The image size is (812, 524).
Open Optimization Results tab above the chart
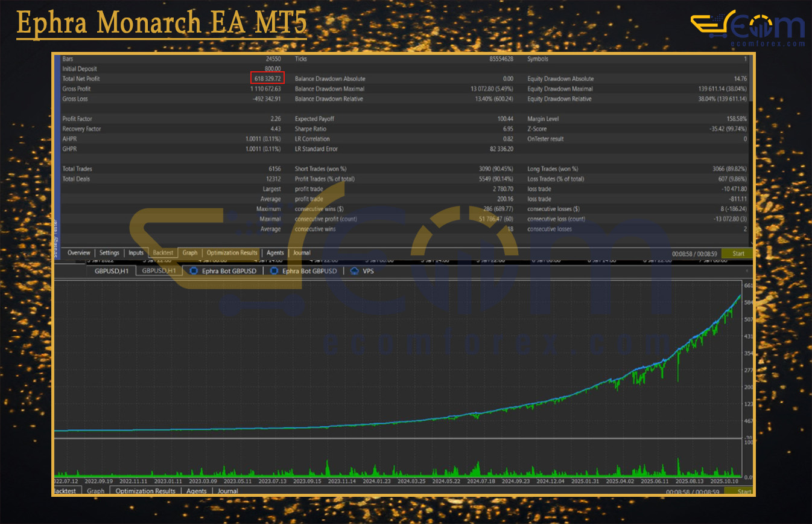pos(232,253)
